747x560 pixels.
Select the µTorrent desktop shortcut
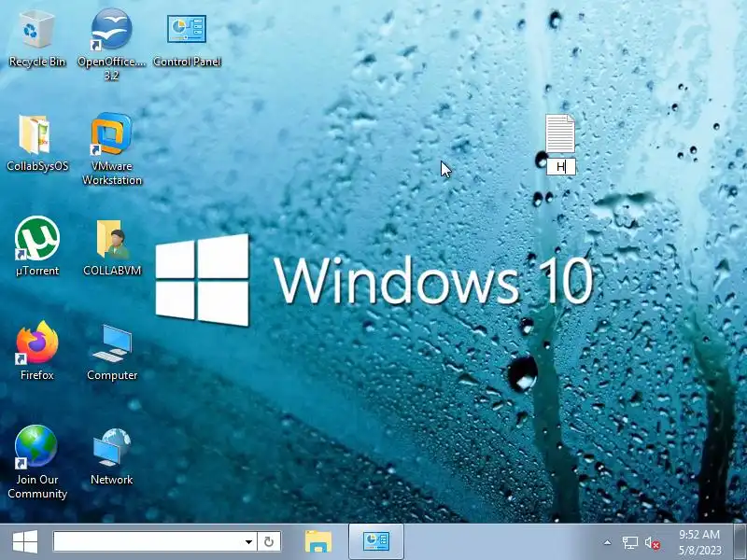point(37,238)
